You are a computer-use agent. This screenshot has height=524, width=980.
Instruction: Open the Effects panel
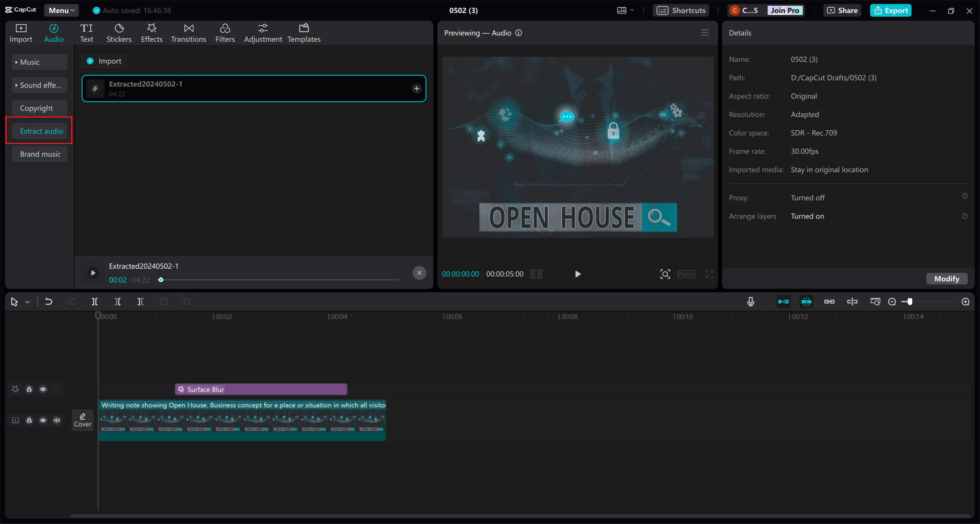coord(152,33)
